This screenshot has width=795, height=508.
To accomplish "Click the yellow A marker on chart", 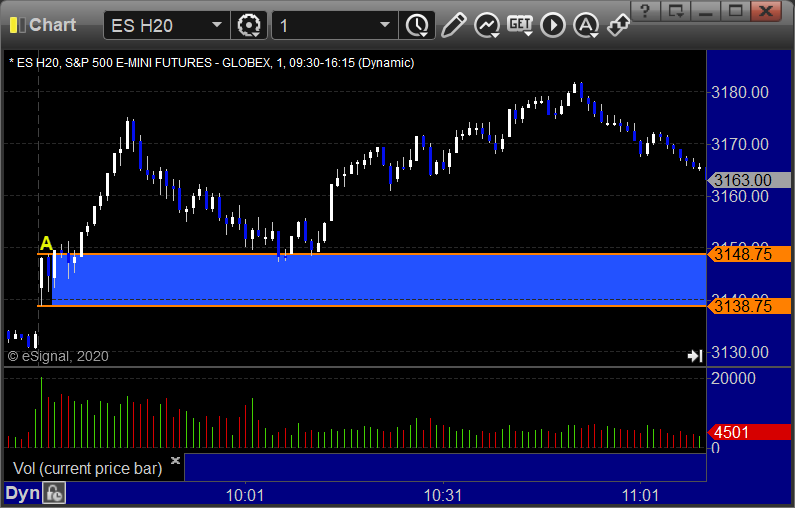I will click(46, 243).
